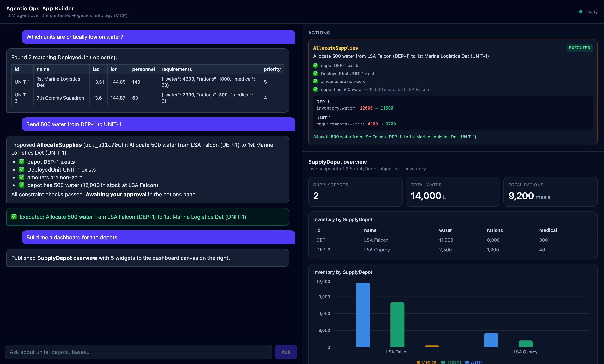
Task: Click the check icon in the green Executed message
Action: (x=14, y=217)
